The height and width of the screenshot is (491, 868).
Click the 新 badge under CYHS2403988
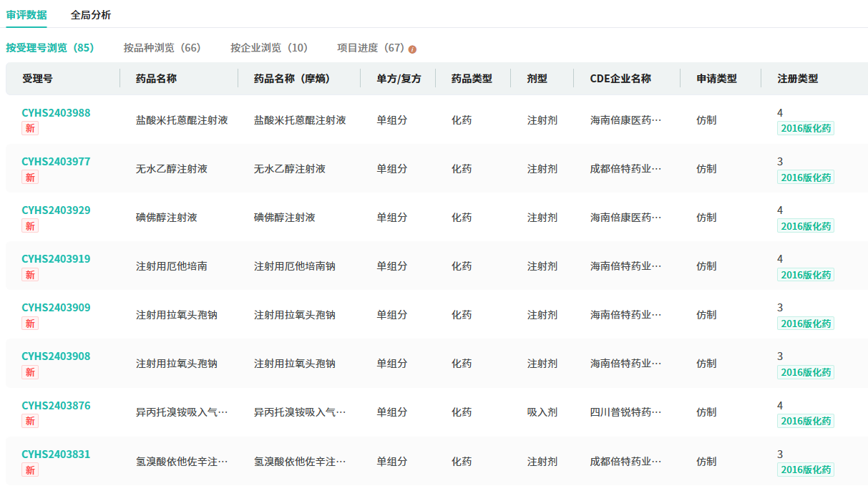coord(30,129)
